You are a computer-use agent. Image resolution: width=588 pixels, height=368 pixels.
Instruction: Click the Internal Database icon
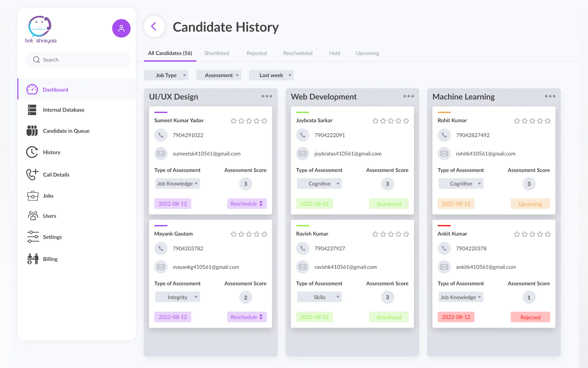coord(32,110)
